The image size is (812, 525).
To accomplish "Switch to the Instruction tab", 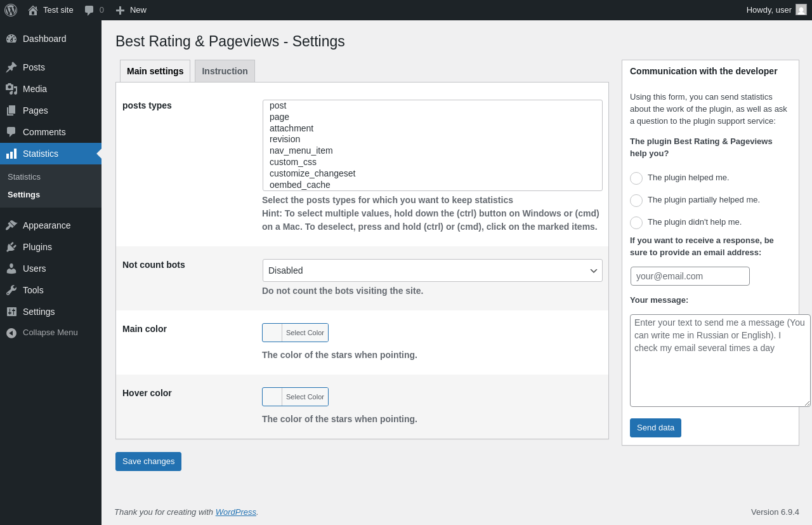I will tap(225, 71).
